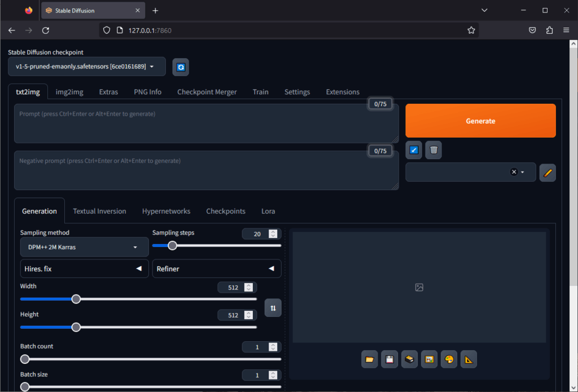The image size is (578, 392).
Task: Open the images output folder icon
Action: 370,359
